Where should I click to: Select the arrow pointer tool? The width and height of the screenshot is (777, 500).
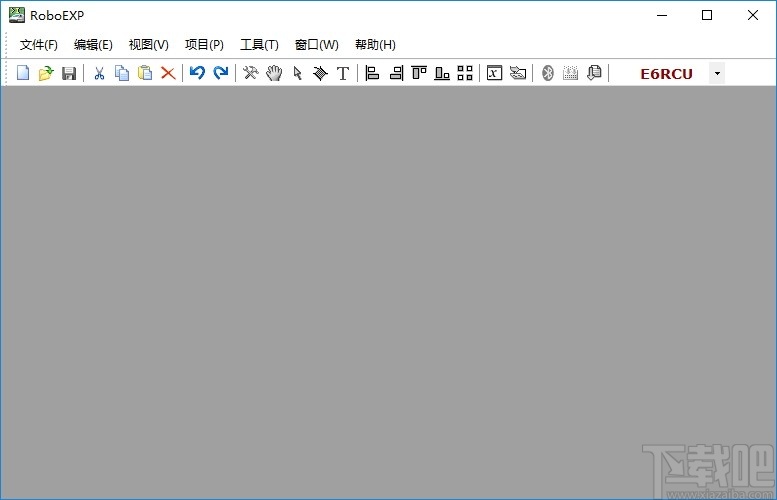(x=297, y=73)
